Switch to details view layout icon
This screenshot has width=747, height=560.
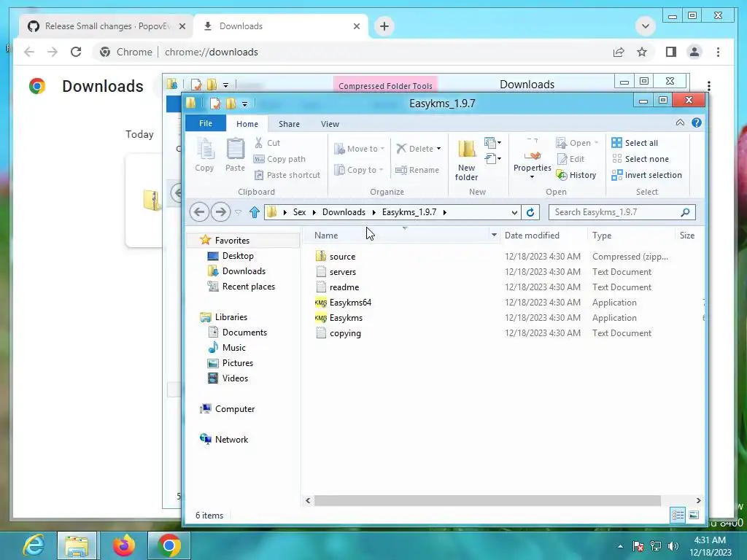[678, 515]
